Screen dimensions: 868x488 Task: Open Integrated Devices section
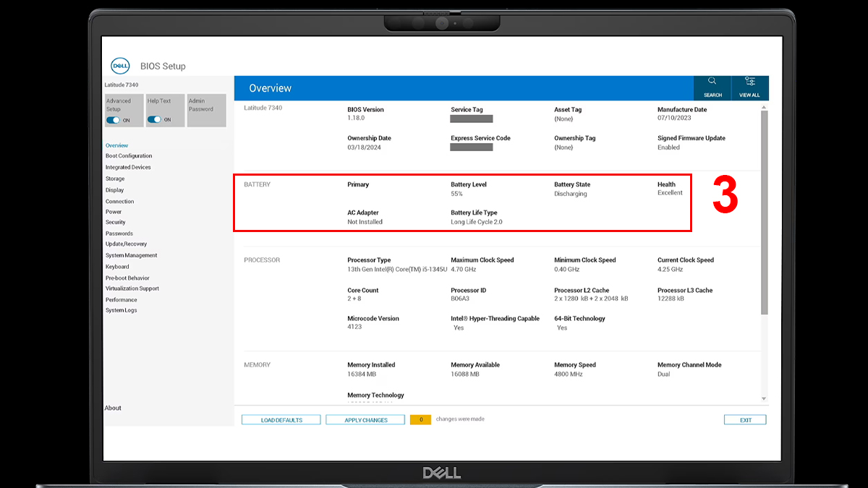128,167
